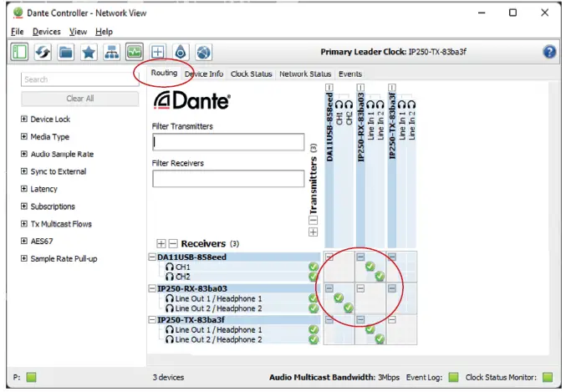This screenshot has width=566, height=392.
Task: Toggle subscription IP250-RX Line Out 1 from DA11USB CH1
Action: (339, 298)
